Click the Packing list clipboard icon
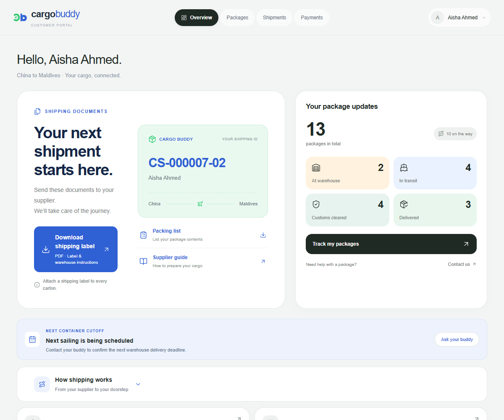Viewport: 504px width, 420px height. tap(143, 235)
